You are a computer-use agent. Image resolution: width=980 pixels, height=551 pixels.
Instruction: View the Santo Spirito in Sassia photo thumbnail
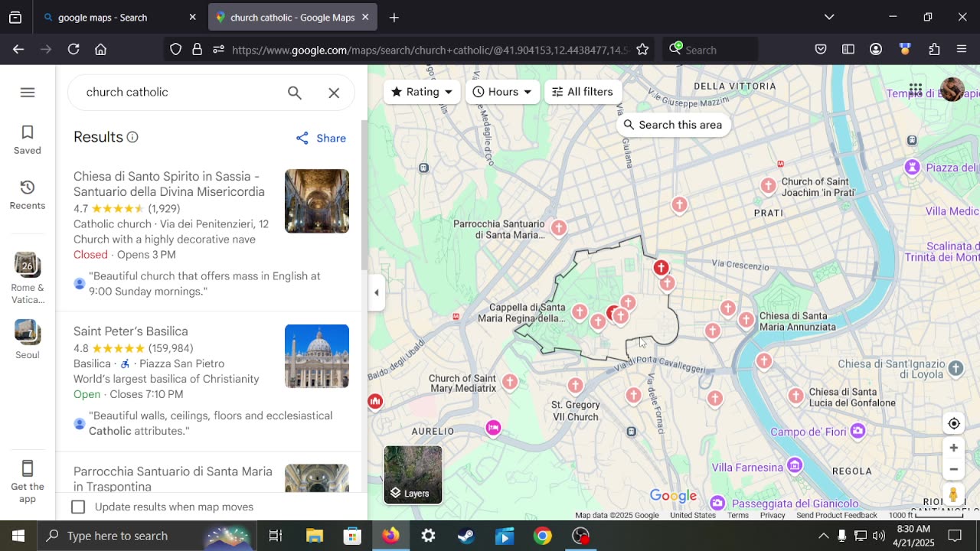click(x=317, y=201)
